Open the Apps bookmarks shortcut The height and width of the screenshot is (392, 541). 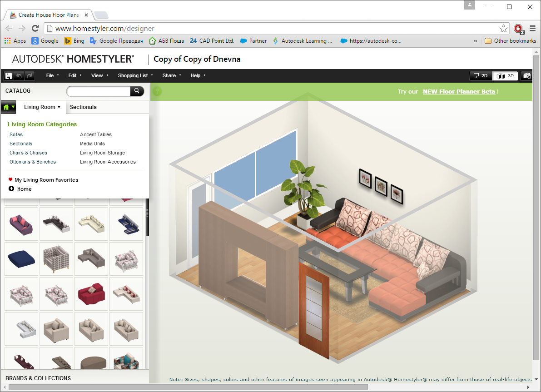(15, 41)
